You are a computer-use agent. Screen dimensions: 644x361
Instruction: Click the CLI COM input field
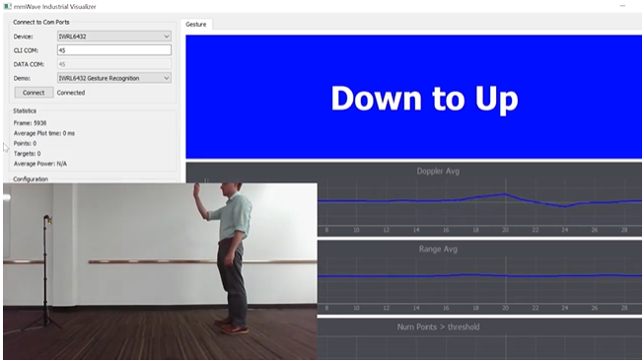coord(114,50)
